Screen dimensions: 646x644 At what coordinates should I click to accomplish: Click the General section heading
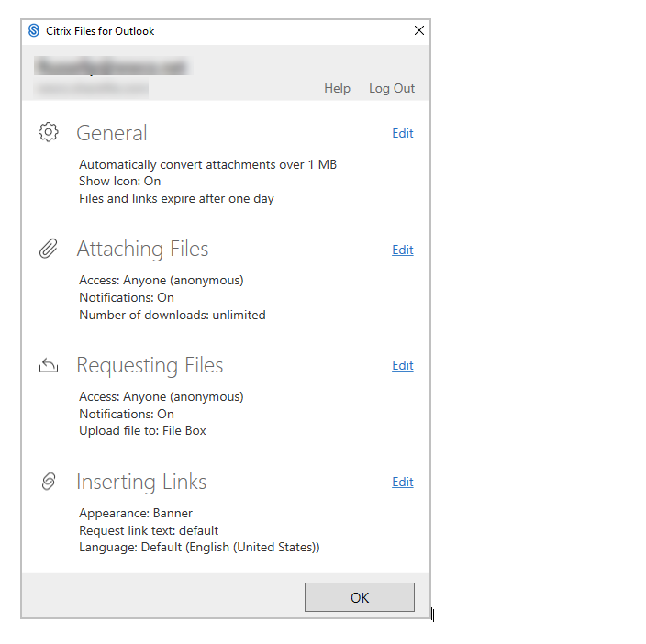pos(112,133)
